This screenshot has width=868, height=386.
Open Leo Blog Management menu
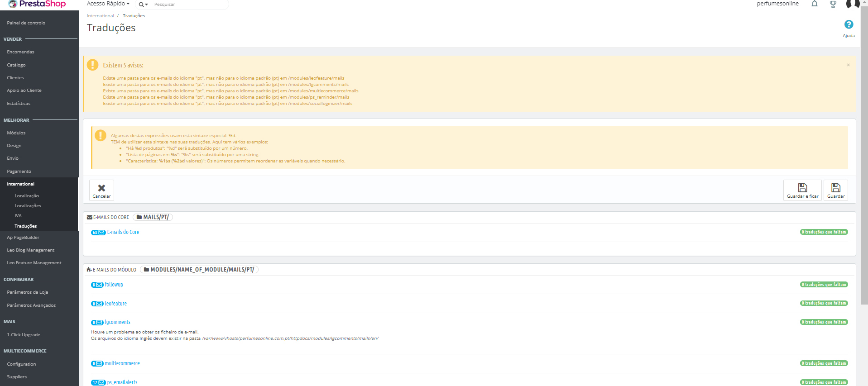31,250
